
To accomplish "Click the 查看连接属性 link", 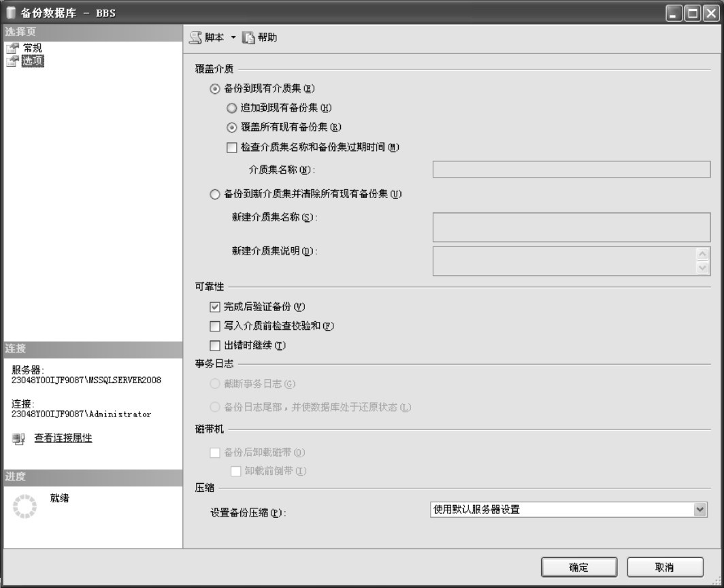I will (x=63, y=438).
